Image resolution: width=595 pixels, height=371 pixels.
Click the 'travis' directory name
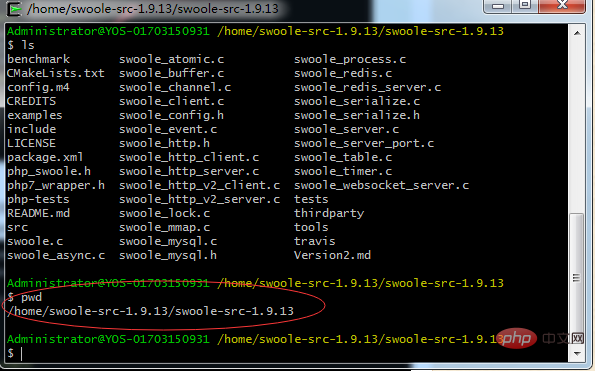315,241
